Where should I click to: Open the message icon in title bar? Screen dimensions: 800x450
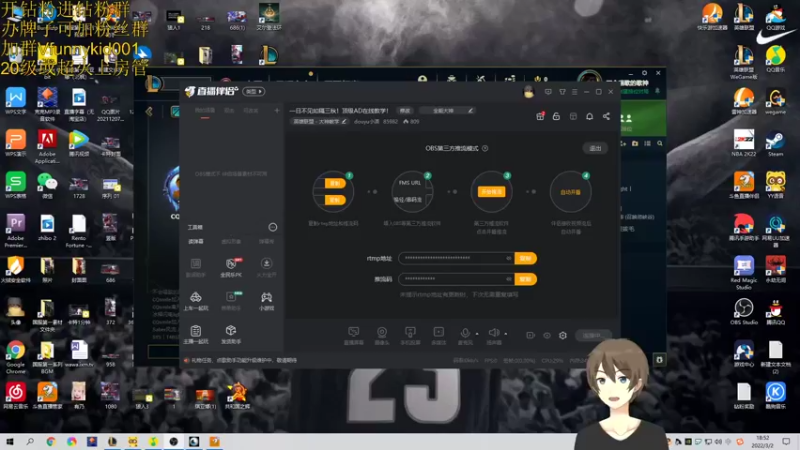548,92
